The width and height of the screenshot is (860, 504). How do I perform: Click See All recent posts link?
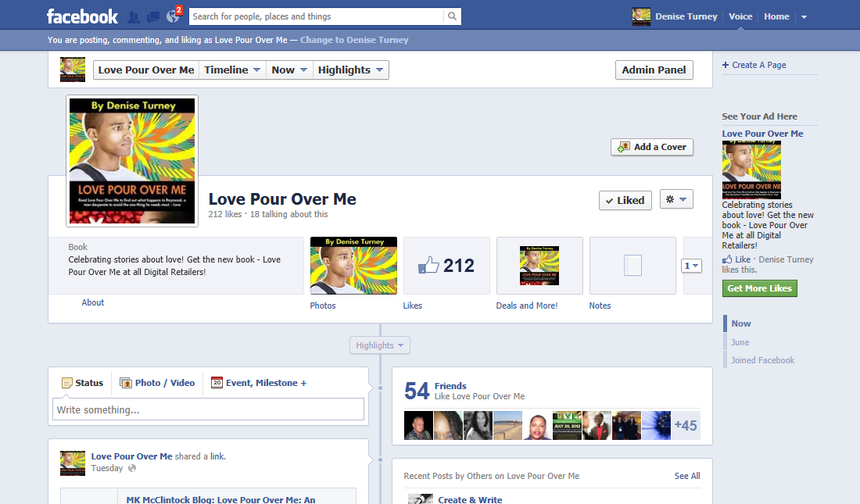[x=687, y=476]
